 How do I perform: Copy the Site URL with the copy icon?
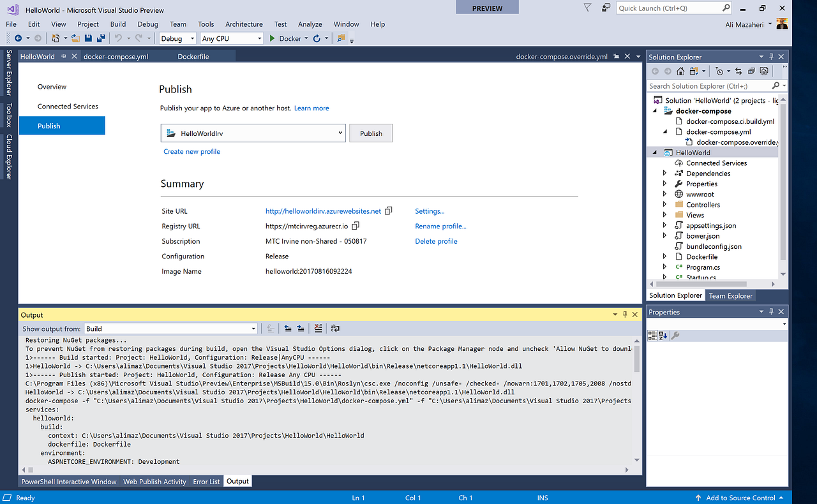click(x=389, y=211)
